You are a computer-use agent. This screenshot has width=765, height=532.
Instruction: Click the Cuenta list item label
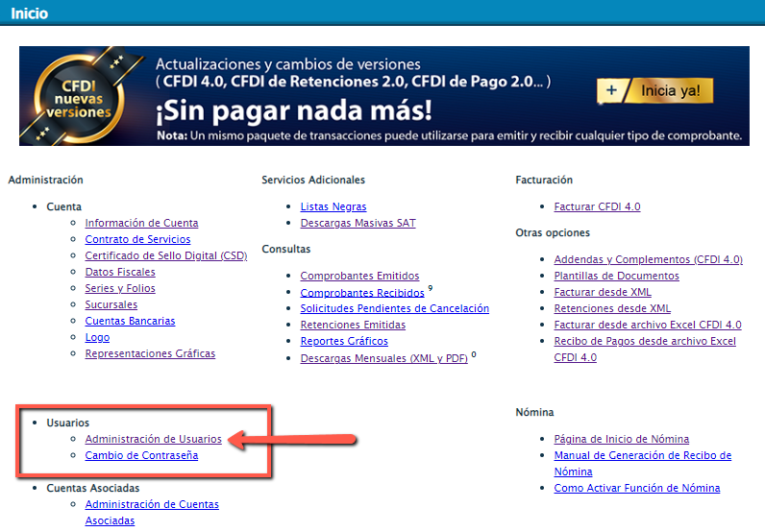(x=64, y=206)
